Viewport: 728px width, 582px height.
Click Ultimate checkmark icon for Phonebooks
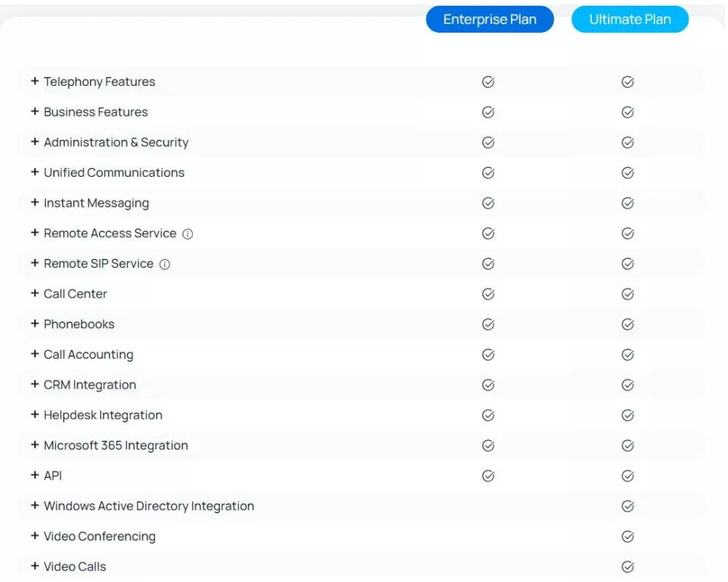click(x=628, y=324)
